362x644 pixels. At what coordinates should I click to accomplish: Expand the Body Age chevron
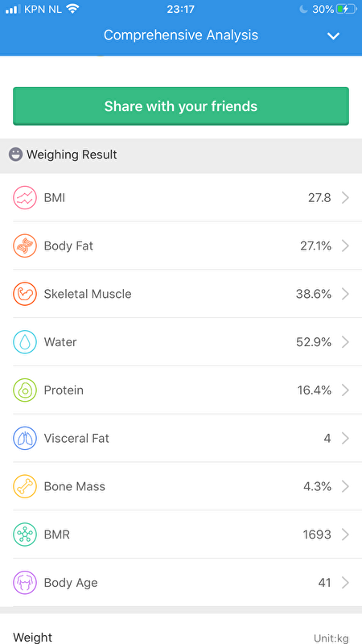[346, 582]
